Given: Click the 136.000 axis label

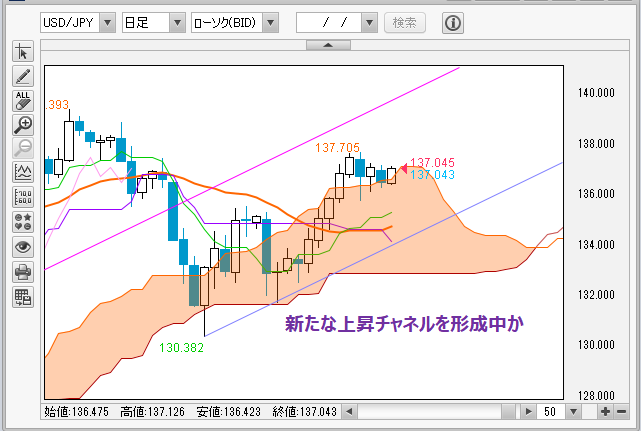Looking at the screenshot, I should click(x=596, y=193).
